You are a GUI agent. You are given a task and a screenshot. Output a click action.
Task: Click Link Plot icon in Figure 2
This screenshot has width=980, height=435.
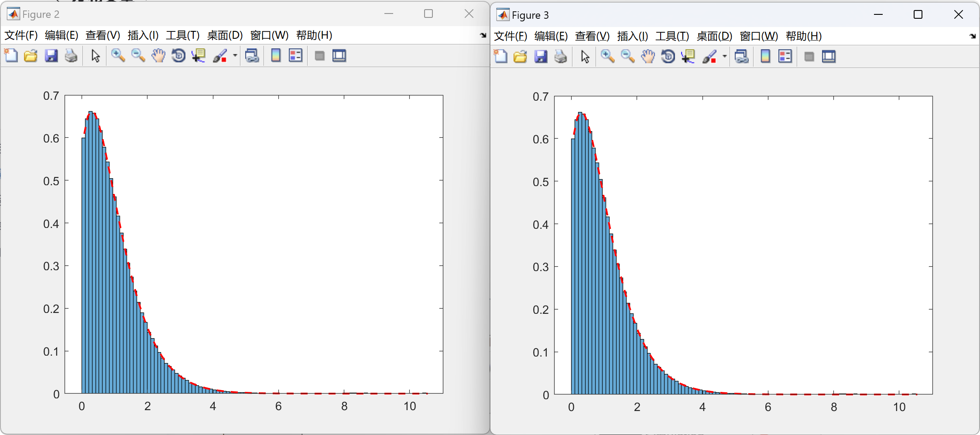click(x=252, y=56)
